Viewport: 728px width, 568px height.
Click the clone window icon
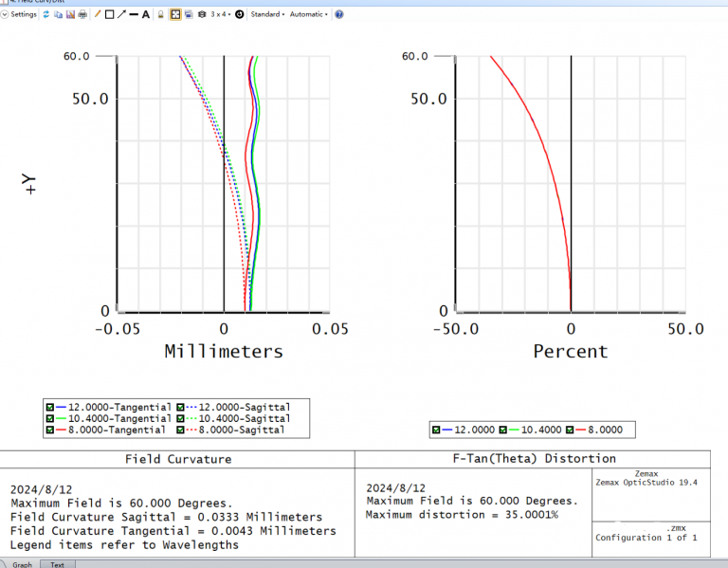click(189, 14)
